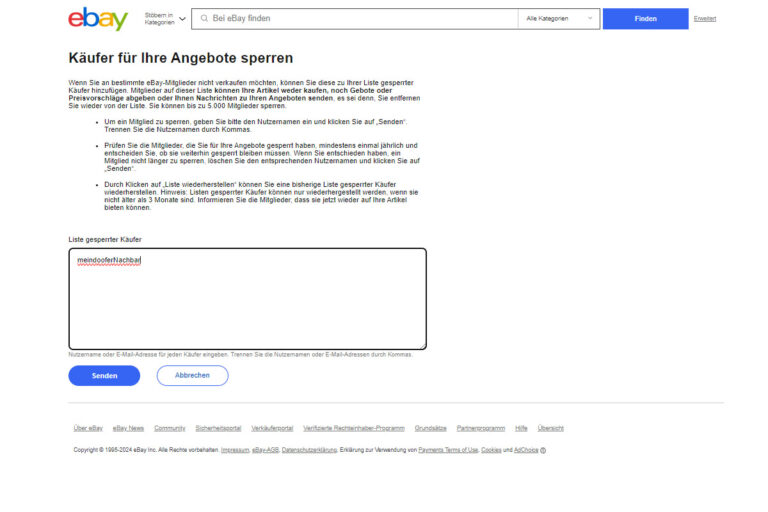768x512 pixels.
Task: Click the Finden button
Action: pyautogui.click(x=646, y=19)
